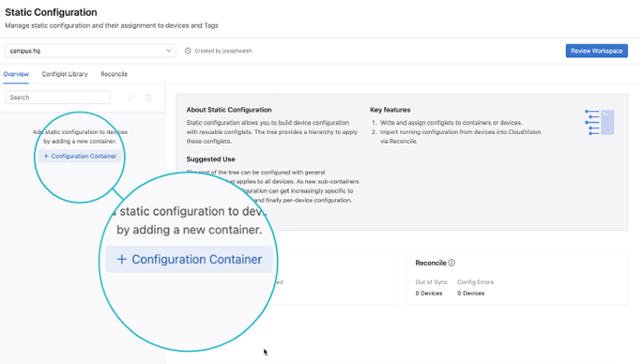642x364 pixels.
Task: Click the collapse-all arrows icon beside Search
Action: (x=131, y=98)
